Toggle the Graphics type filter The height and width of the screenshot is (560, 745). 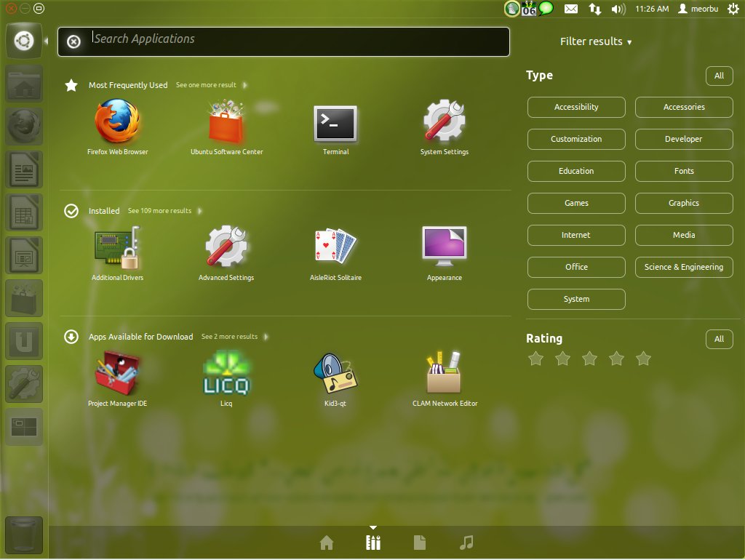pyautogui.click(x=684, y=204)
